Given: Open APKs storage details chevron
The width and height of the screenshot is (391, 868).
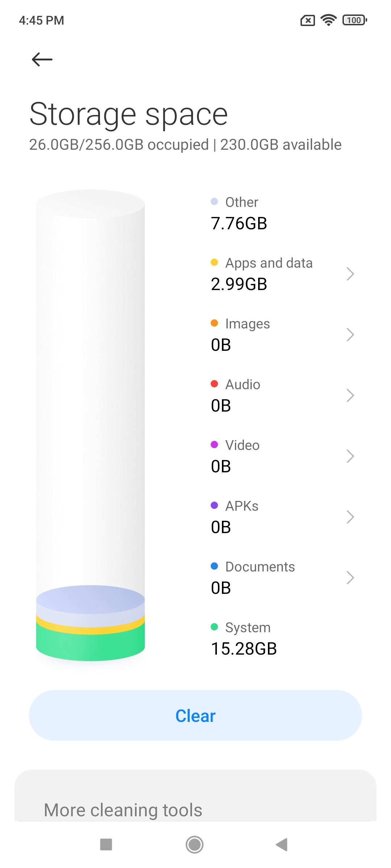Looking at the screenshot, I should point(350,517).
